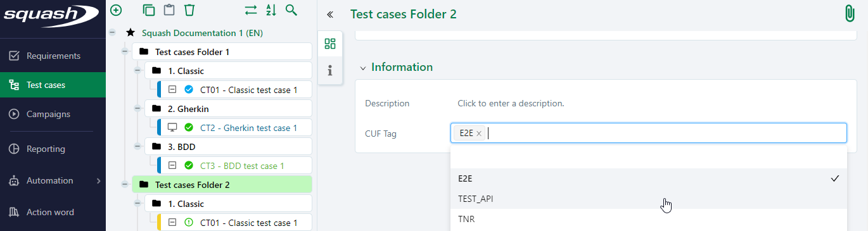Click the green add (plus) icon
This screenshot has height=231, width=868.
(x=115, y=10)
